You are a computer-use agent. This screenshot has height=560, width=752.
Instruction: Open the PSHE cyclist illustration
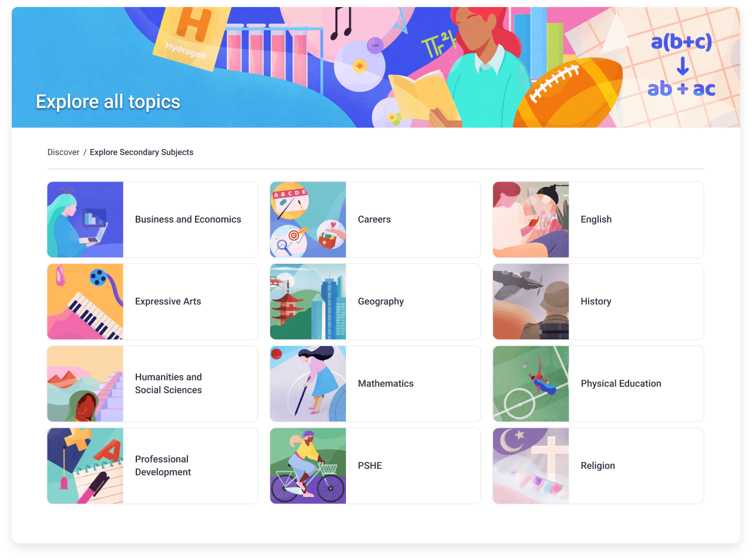pyautogui.click(x=308, y=466)
